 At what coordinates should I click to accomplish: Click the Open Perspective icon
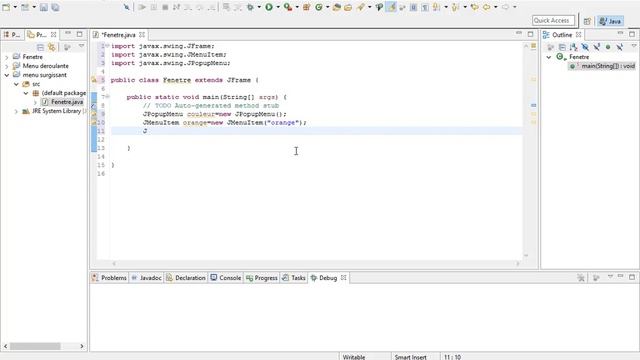(587, 21)
